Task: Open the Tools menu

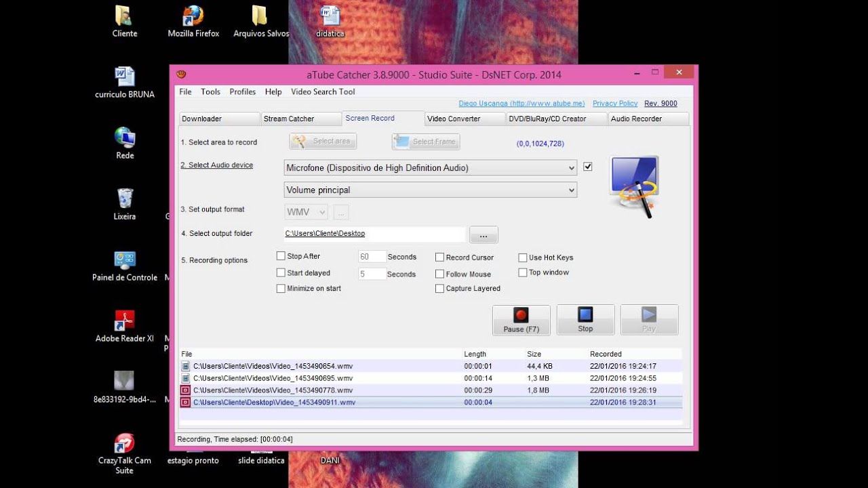Action: pos(210,92)
